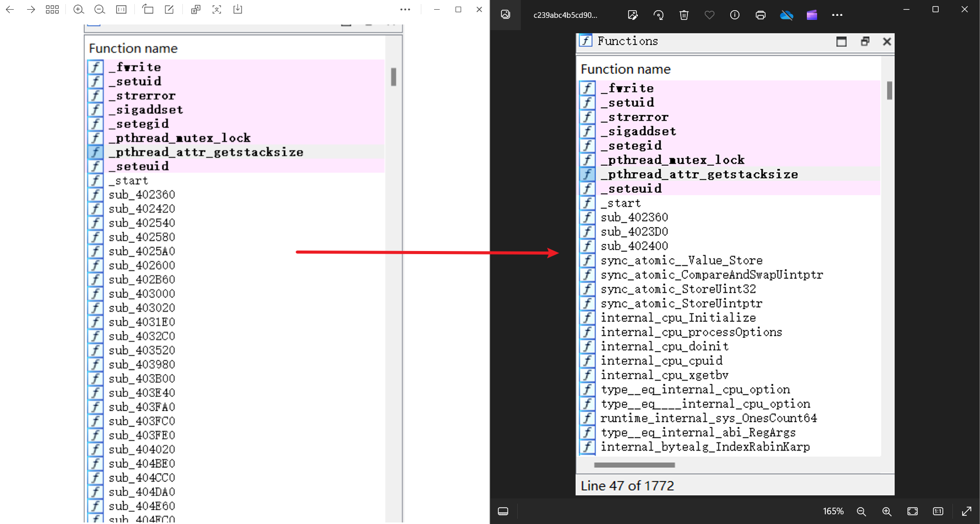
Task: Select sub_402400 in the Photos image list
Action: point(634,246)
